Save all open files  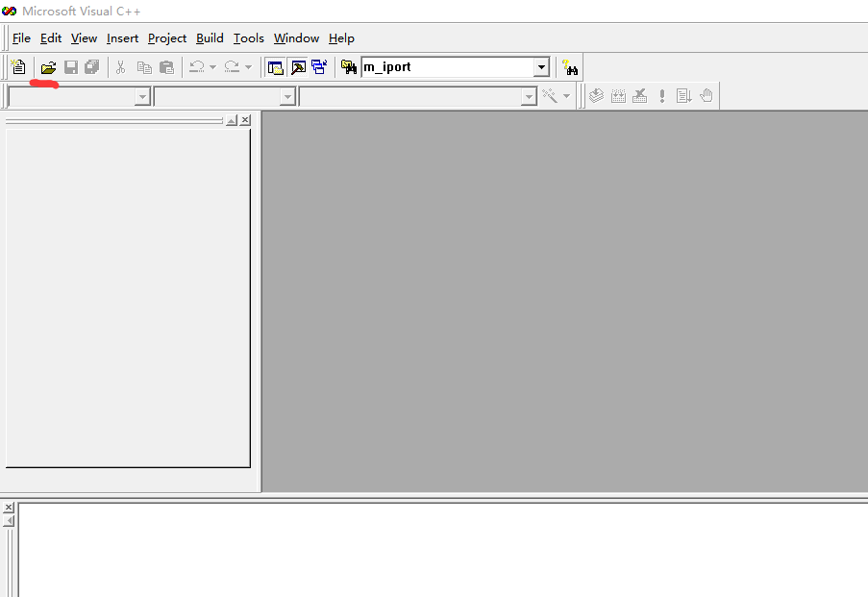(x=91, y=66)
